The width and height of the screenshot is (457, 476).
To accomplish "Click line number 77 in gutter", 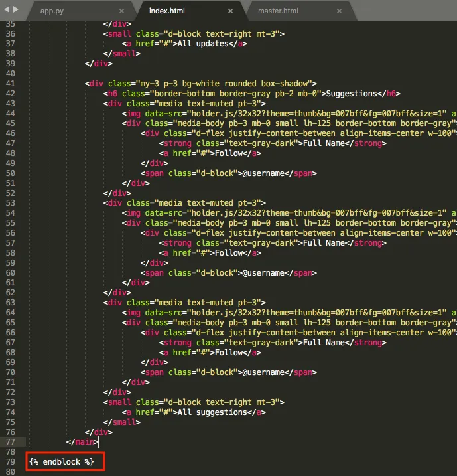I will tap(11, 442).
